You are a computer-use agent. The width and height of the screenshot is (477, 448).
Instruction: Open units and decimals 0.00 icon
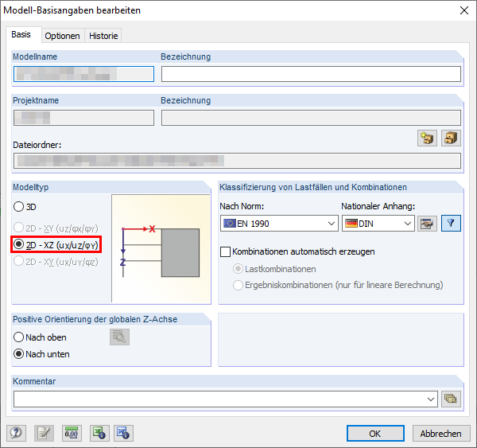coord(72,433)
